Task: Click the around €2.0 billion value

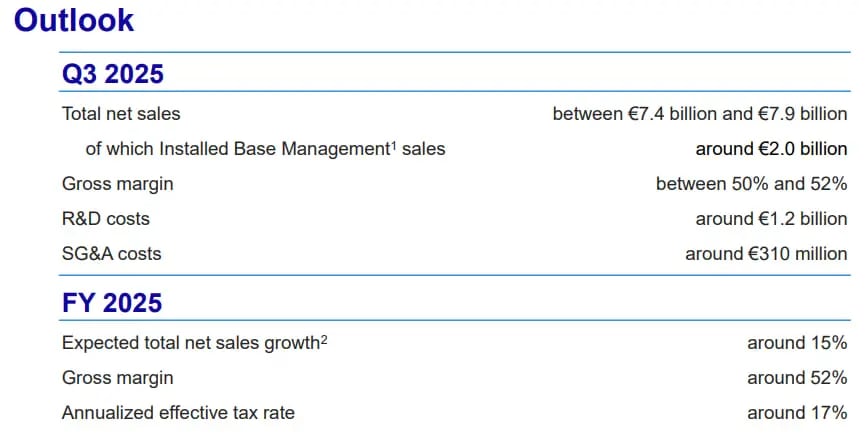Action: tap(771, 148)
